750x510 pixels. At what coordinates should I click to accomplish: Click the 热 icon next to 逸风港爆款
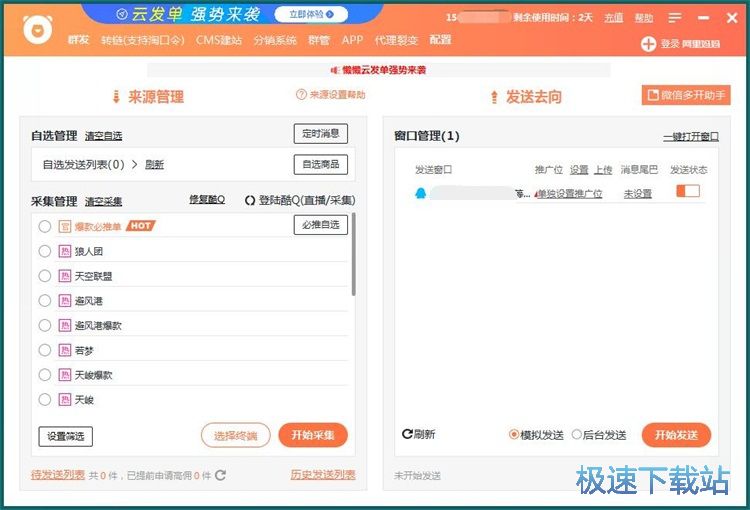[65, 325]
